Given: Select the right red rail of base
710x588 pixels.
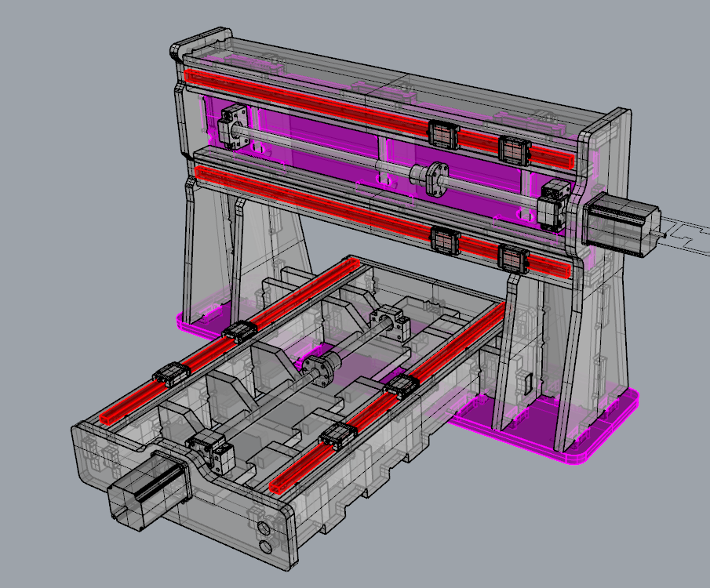Looking at the screenshot, I should (x=387, y=397).
